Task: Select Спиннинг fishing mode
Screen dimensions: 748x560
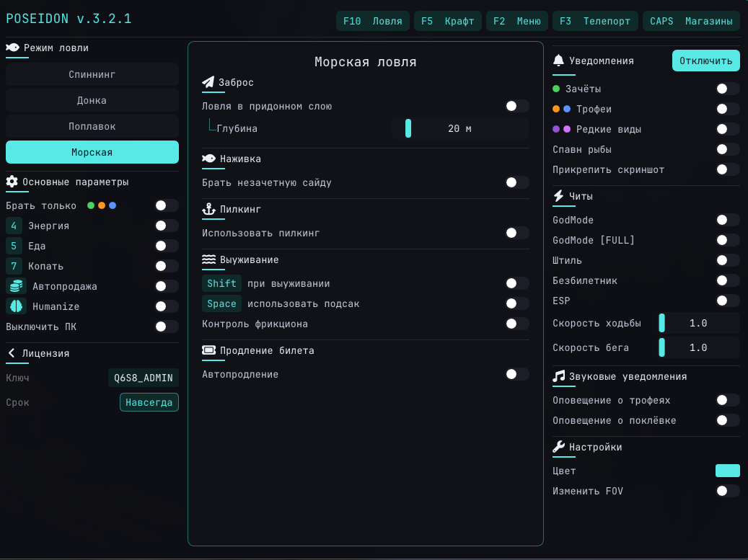Action: (x=92, y=74)
